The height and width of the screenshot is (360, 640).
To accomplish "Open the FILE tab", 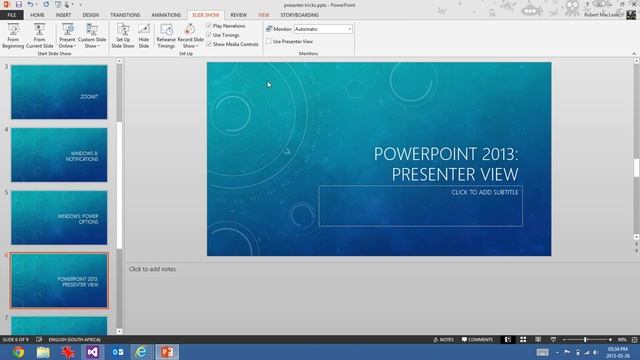I will click(x=11, y=15).
